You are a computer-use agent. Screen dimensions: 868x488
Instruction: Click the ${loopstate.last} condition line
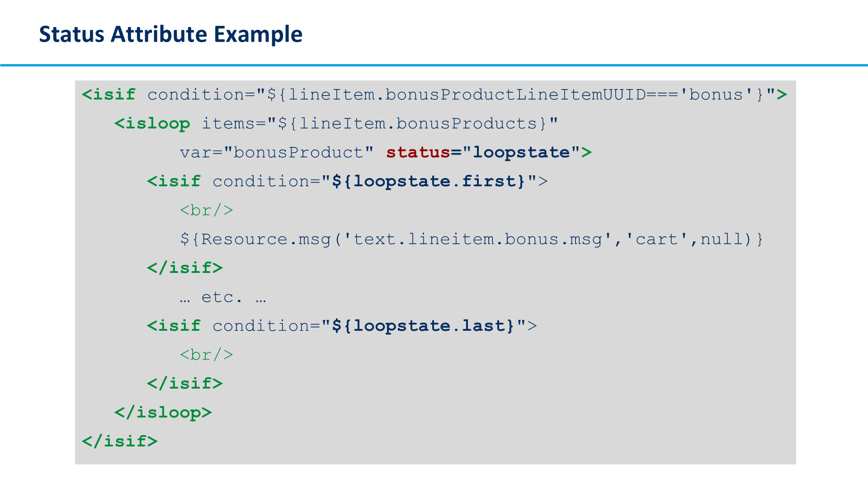click(x=342, y=326)
